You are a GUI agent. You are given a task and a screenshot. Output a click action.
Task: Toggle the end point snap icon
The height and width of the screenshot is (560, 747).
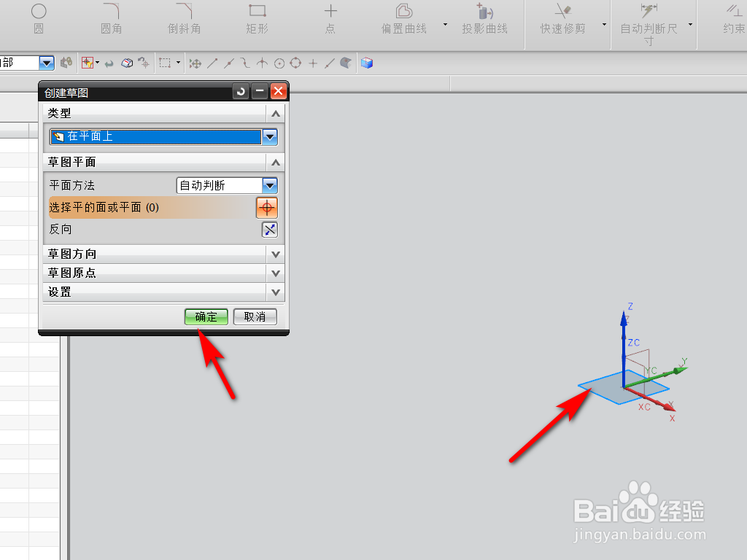tap(212, 63)
